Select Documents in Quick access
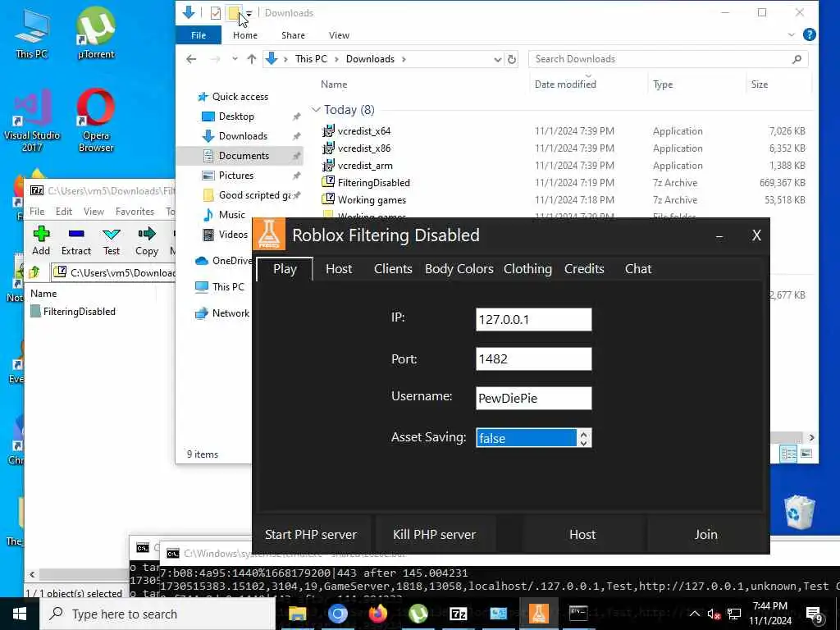 (x=244, y=156)
